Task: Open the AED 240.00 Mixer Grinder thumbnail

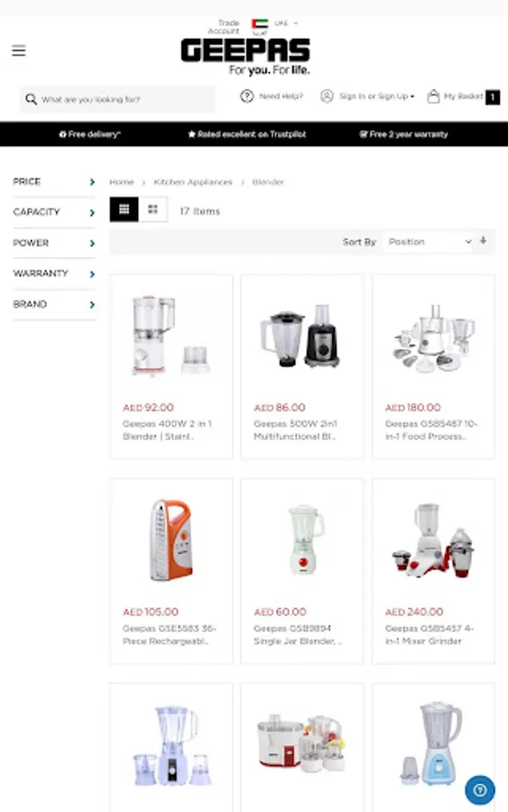Action: pos(433,540)
